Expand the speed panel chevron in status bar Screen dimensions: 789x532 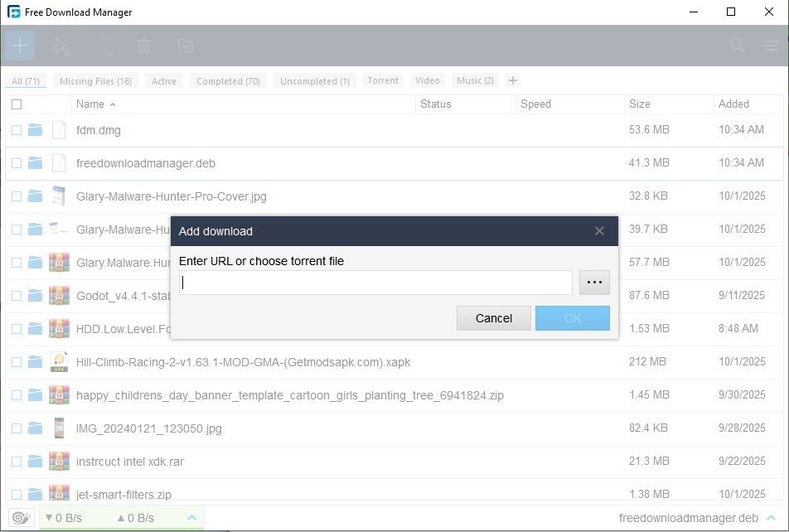191,518
